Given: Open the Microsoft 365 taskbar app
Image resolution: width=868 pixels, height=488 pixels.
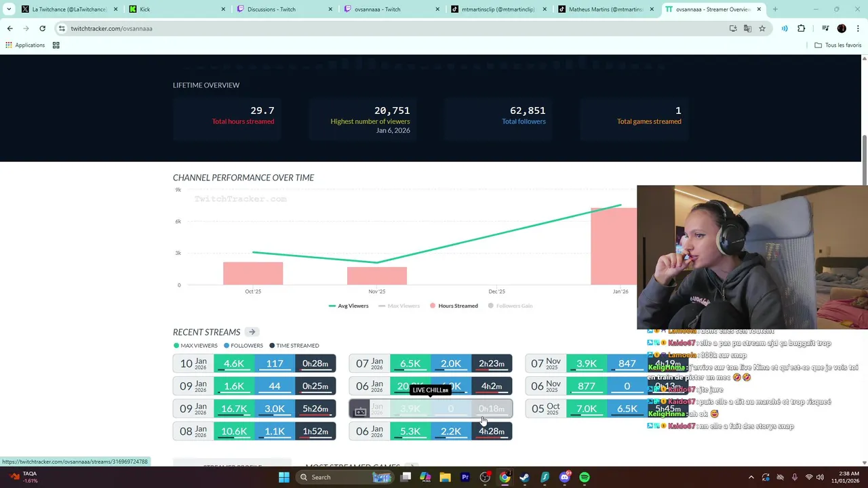Looking at the screenshot, I should coord(425,477).
